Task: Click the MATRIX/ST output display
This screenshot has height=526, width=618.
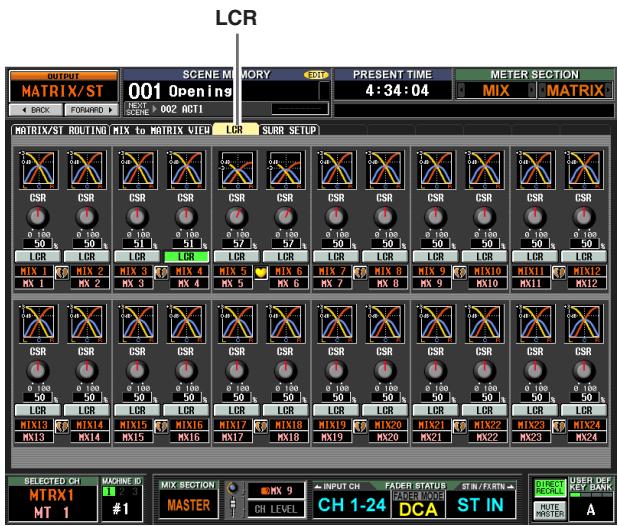Action: click(x=63, y=91)
